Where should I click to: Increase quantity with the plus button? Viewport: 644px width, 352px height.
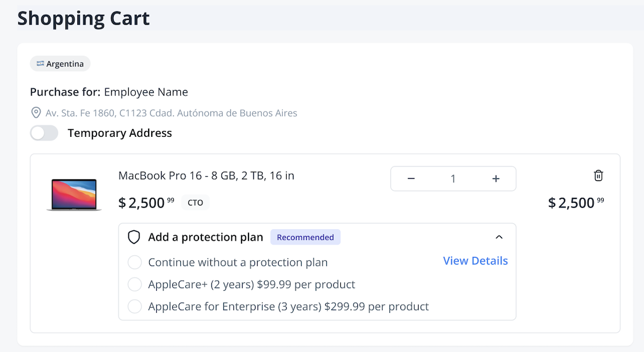click(x=496, y=179)
